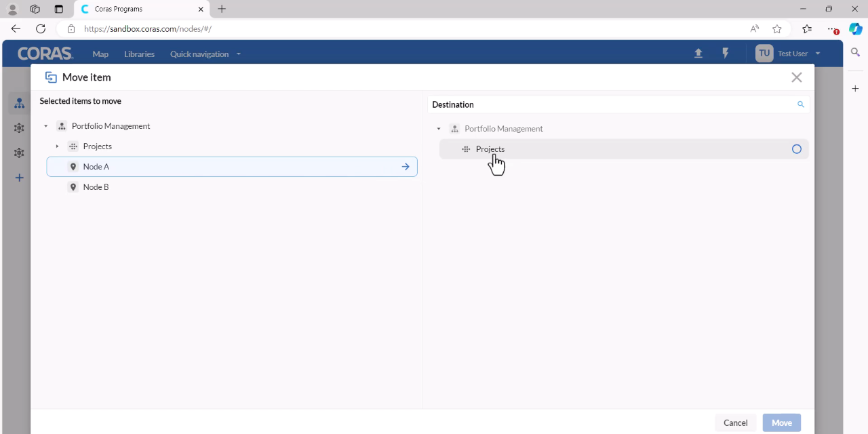Add page to favorites star icon
Screen dimensions: 868x434
click(777, 28)
